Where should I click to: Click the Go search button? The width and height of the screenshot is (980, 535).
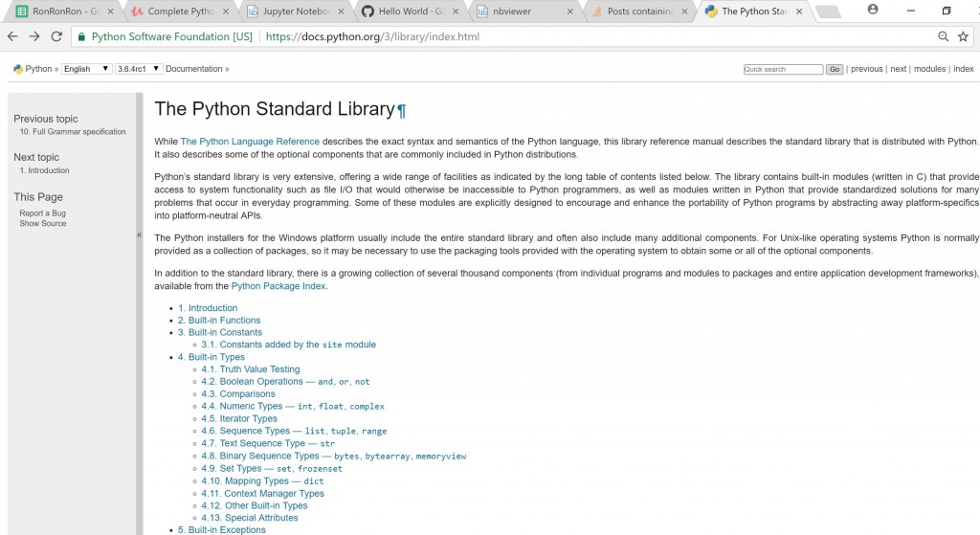[x=835, y=69]
